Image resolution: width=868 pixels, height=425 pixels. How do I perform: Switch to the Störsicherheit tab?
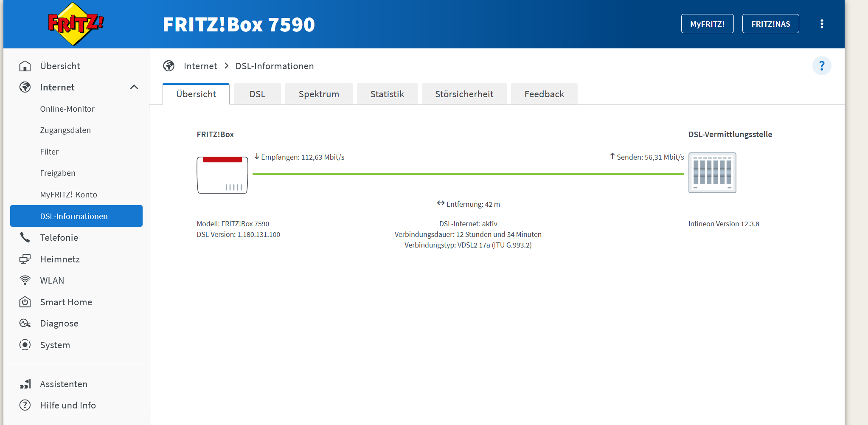(x=464, y=94)
